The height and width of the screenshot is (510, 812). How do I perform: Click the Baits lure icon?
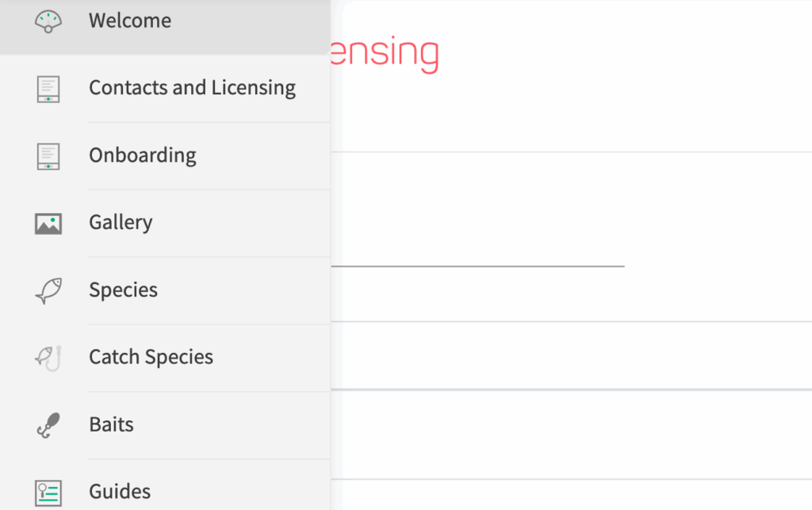coord(48,425)
